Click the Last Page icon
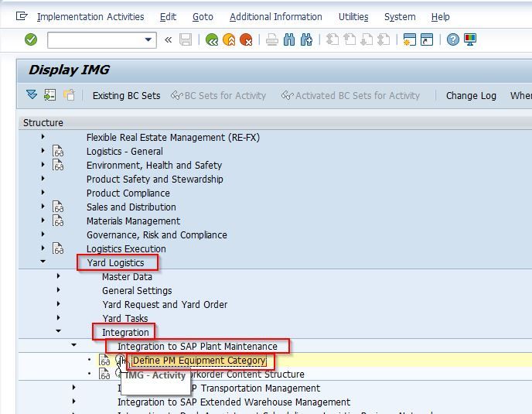532x414 pixels. tap(384, 39)
